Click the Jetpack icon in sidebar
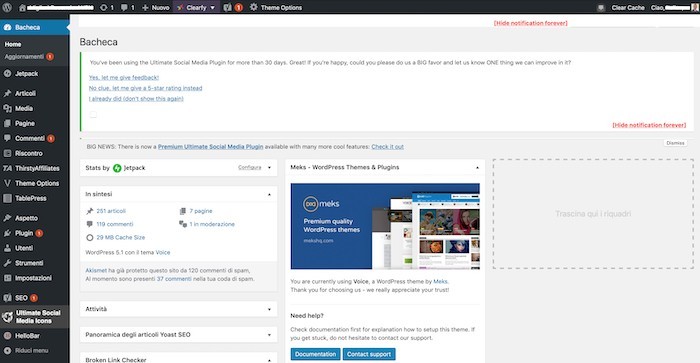The width and height of the screenshot is (700, 363). point(8,74)
